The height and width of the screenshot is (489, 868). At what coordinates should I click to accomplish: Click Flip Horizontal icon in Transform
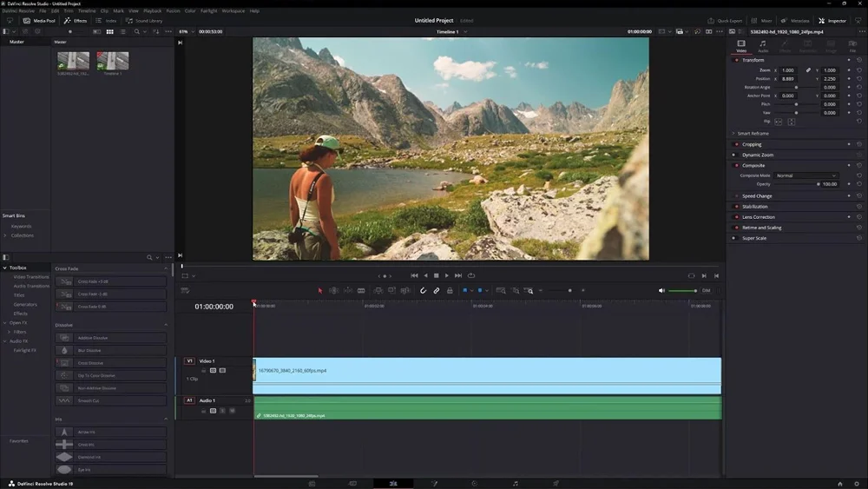coord(779,122)
